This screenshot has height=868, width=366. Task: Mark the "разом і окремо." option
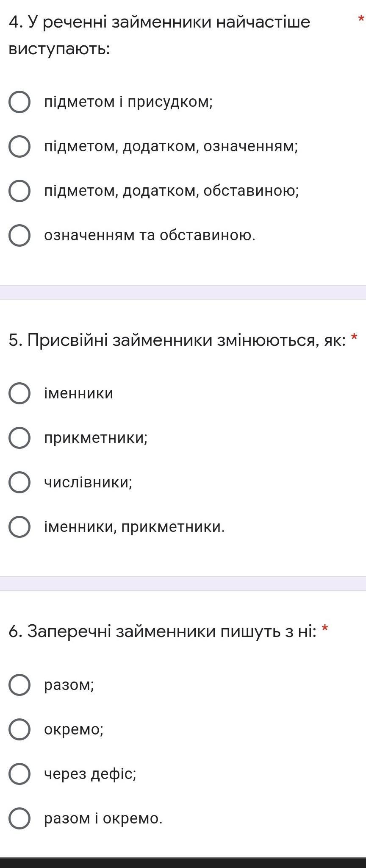coord(19,818)
